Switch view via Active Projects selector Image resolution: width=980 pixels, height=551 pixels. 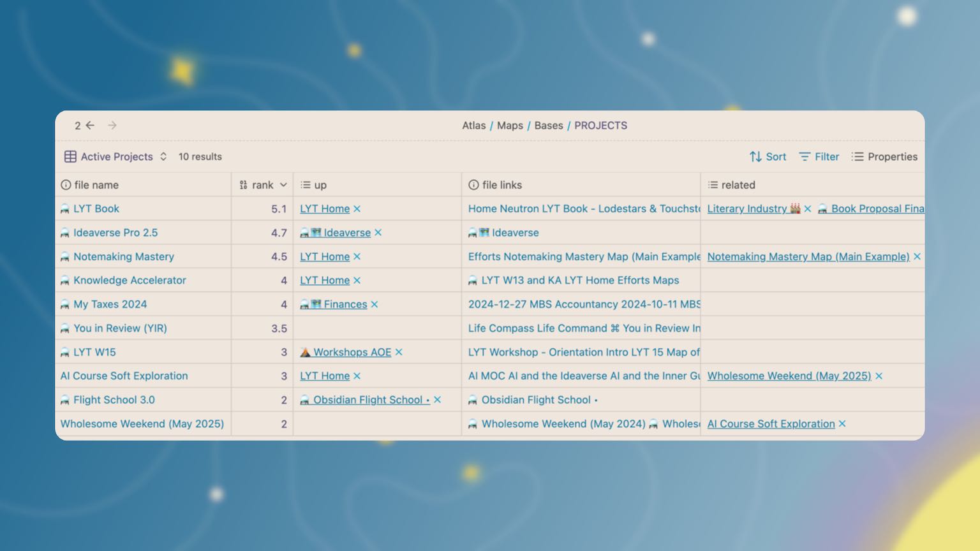click(x=116, y=157)
